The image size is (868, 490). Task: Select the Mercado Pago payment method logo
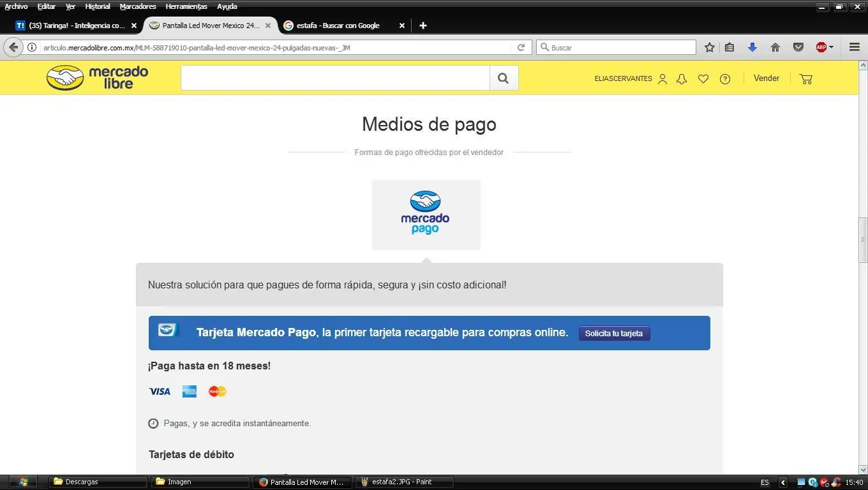[426, 214]
